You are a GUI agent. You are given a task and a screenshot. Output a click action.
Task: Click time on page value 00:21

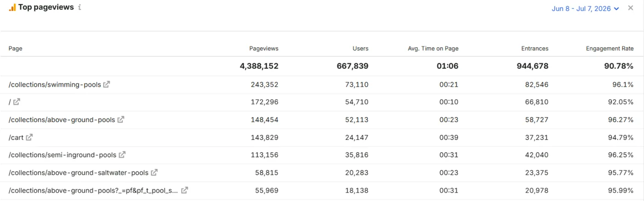(x=449, y=85)
